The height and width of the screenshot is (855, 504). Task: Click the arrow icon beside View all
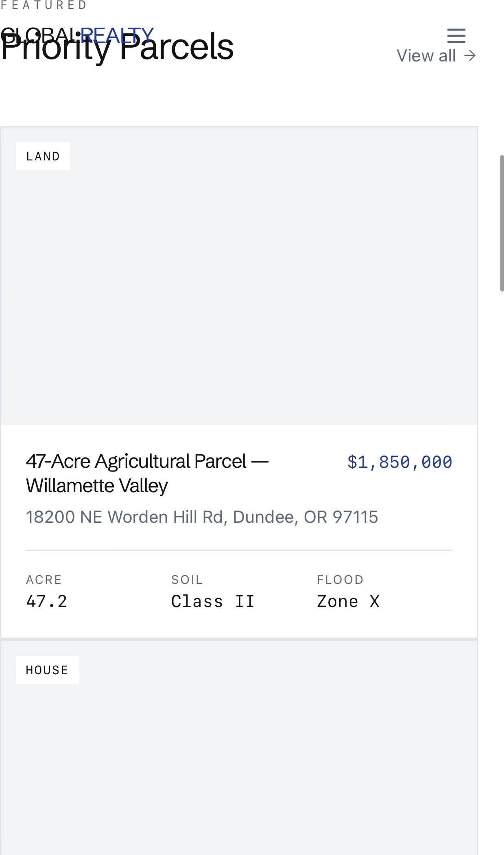[x=470, y=56]
